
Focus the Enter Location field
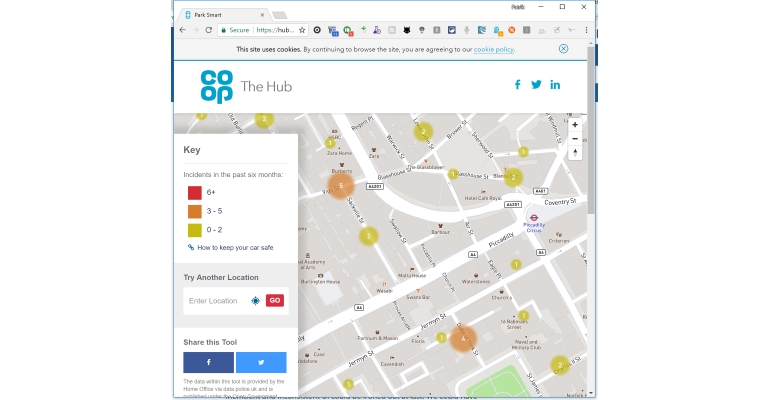[x=217, y=301]
